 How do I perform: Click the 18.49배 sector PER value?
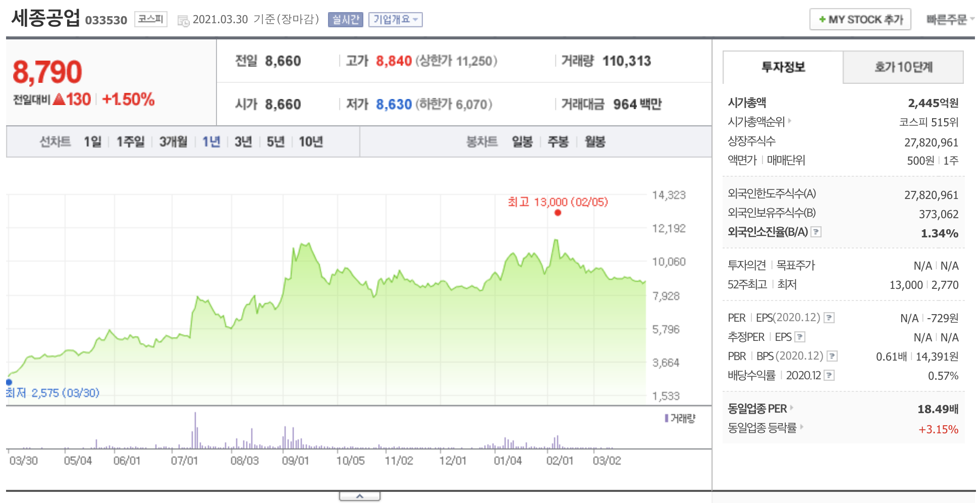coord(938,409)
